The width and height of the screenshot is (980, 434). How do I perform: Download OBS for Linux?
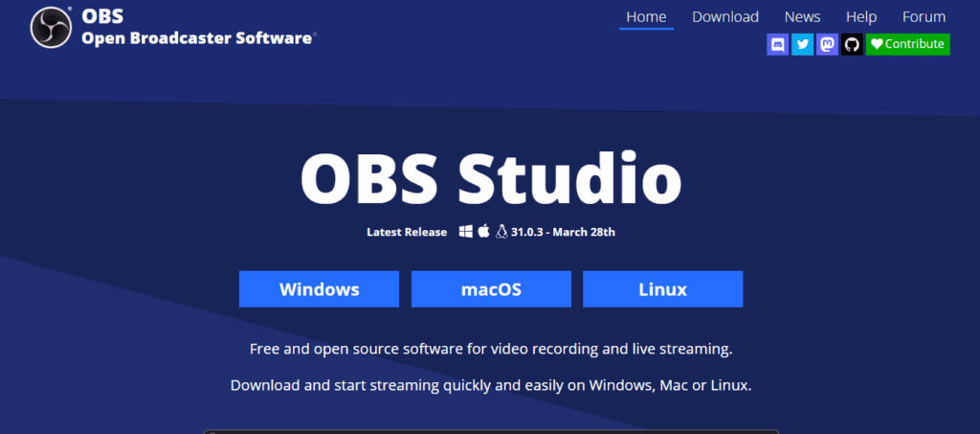[x=663, y=289]
